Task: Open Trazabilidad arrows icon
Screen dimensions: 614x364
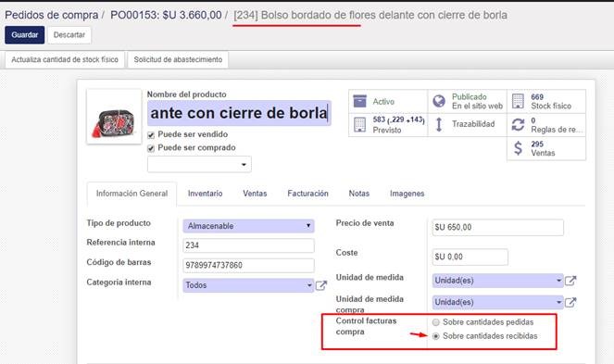Action: click(439, 125)
